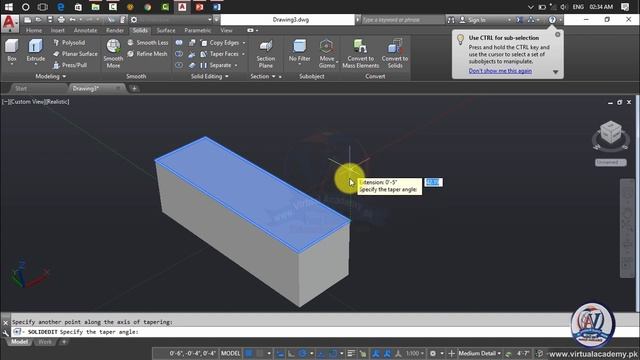Switch to the Parametric ribbon tab

click(198, 30)
